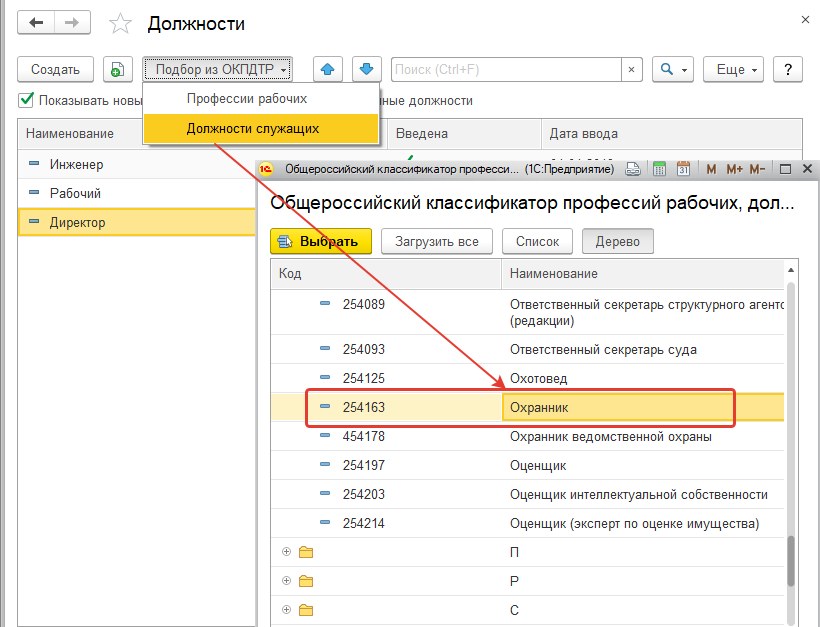Open the calendar icon in title bar

point(684,169)
